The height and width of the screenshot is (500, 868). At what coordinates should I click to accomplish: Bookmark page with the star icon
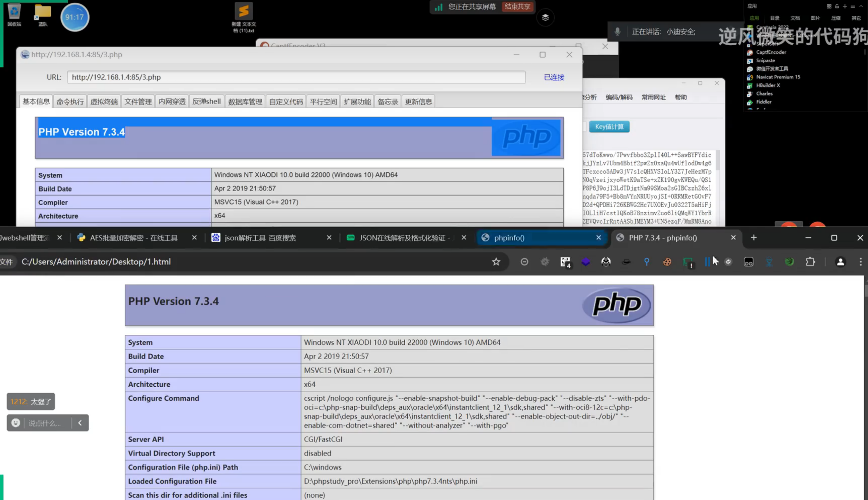click(496, 262)
